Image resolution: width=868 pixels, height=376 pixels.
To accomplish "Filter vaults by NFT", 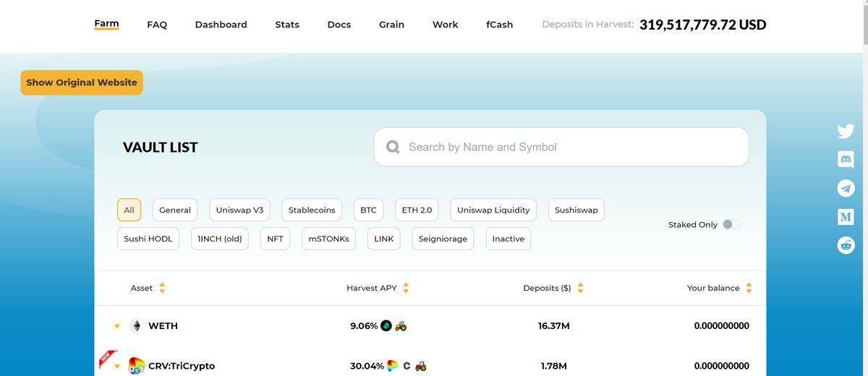I will 275,239.
